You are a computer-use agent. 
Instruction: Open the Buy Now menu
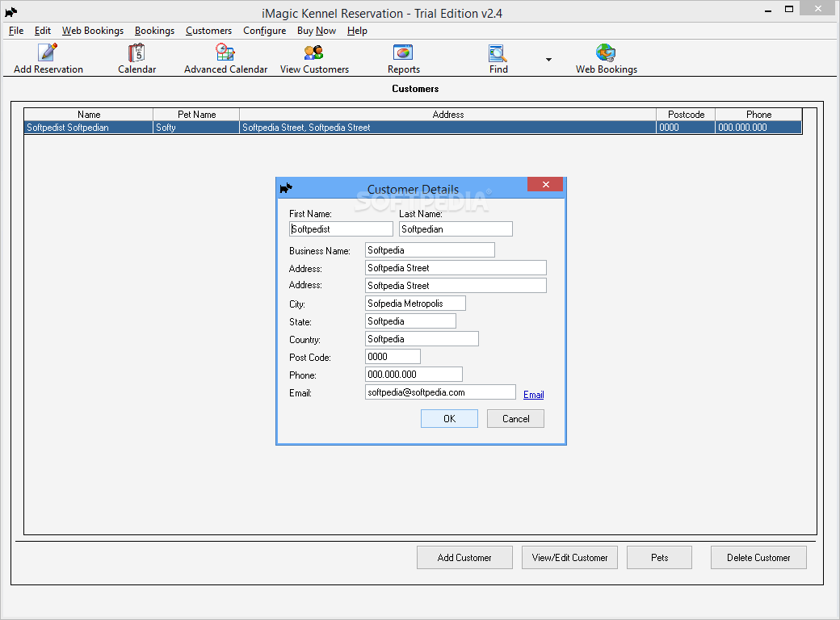click(x=317, y=31)
